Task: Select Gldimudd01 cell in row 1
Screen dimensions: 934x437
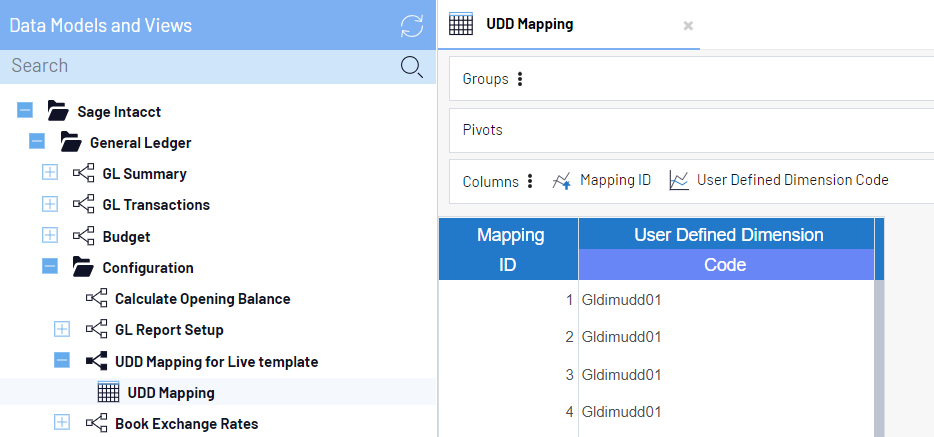Action: point(726,299)
